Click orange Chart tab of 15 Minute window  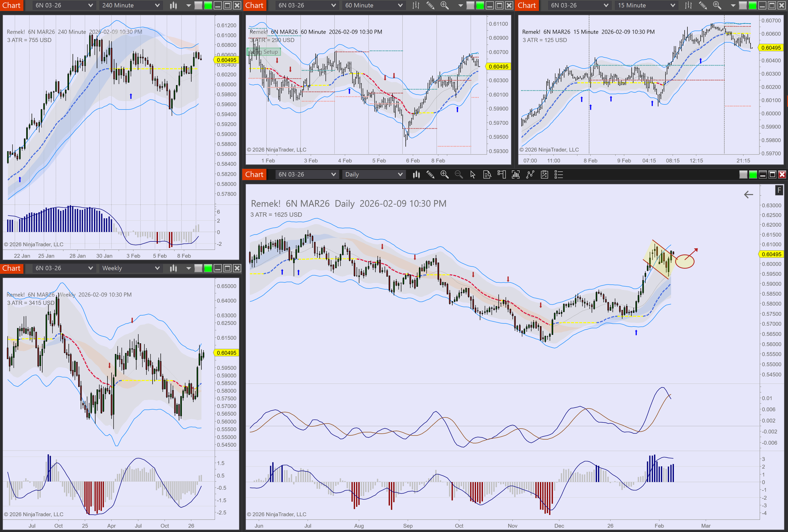pos(527,5)
